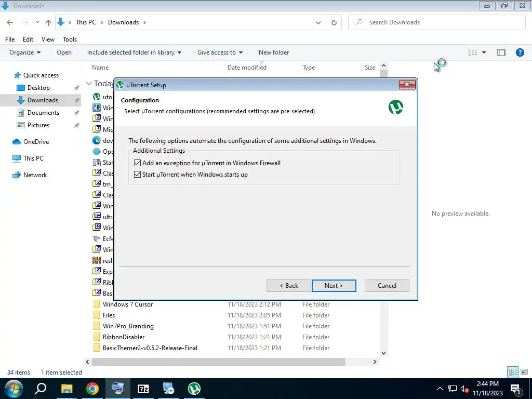Enable Windows Firewall exception checkbox for µTorrent
The image size is (532, 399).
tap(137, 163)
